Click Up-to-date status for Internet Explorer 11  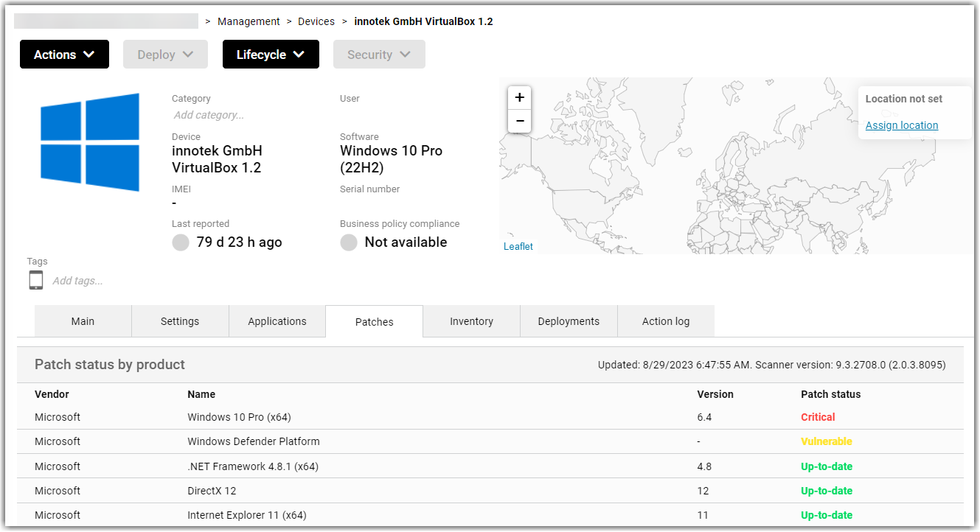pos(827,515)
